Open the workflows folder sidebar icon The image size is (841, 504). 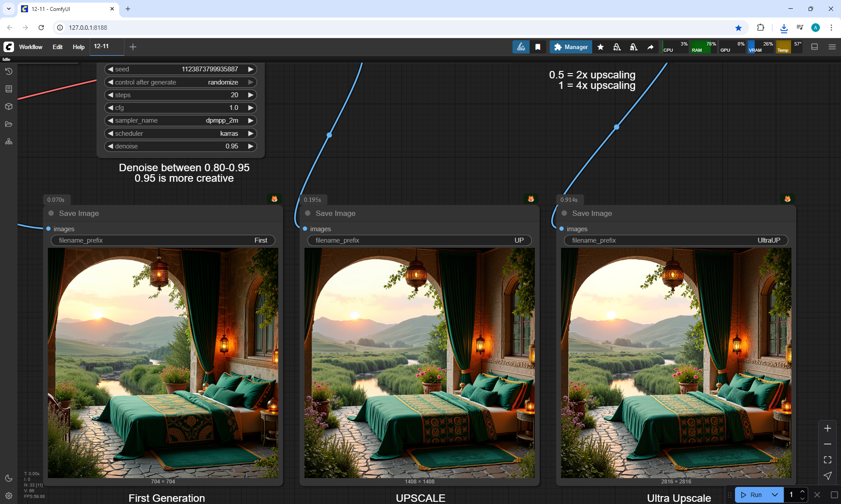click(x=8, y=124)
